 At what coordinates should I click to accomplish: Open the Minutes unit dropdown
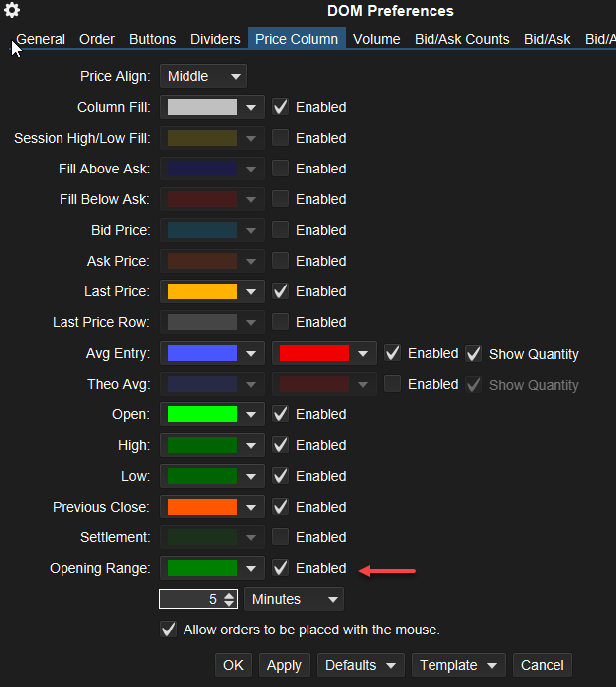[294, 599]
